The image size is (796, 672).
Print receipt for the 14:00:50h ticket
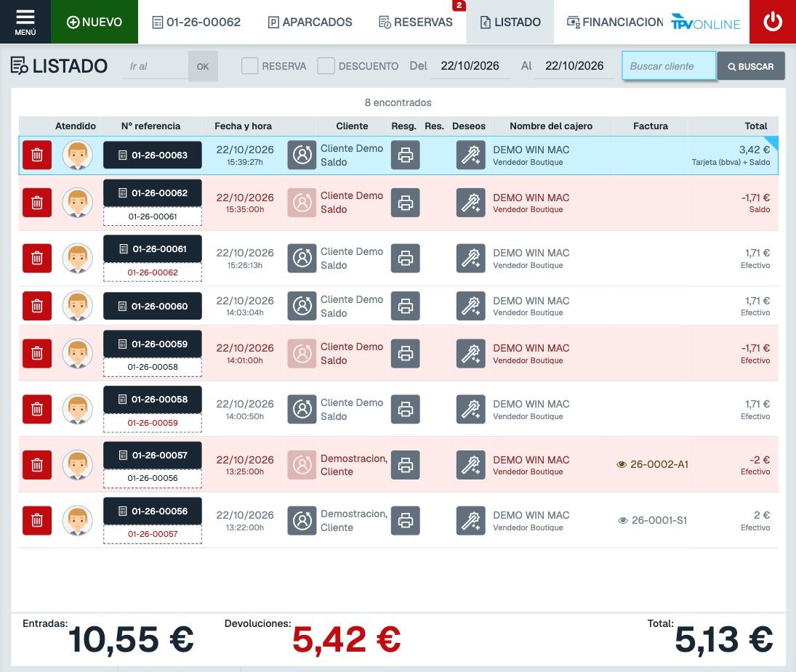pos(405,409)
